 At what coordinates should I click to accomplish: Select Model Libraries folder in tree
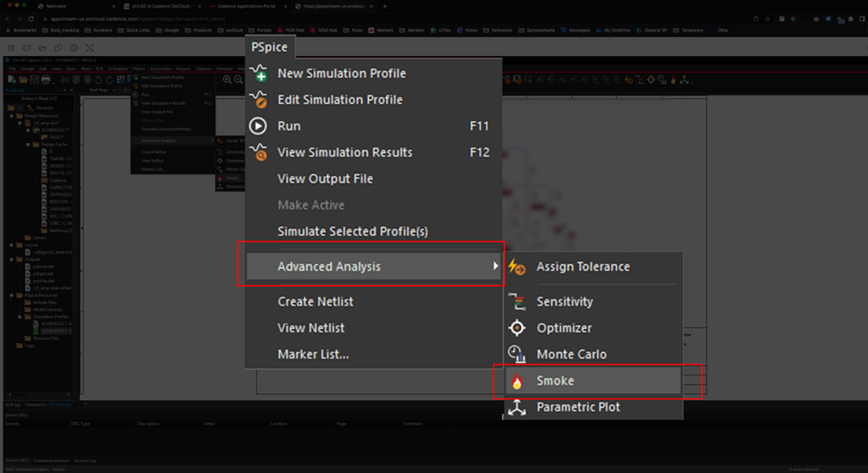point(47,310)
